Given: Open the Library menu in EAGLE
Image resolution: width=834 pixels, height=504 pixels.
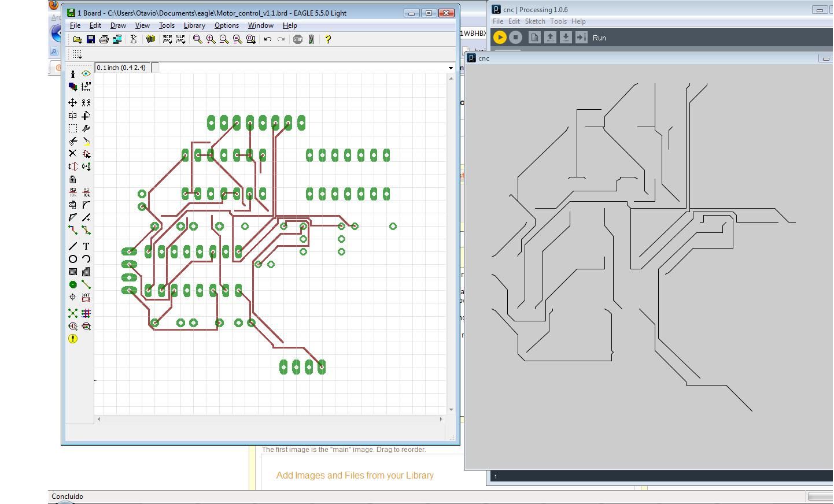Looking at the screenshot, I should (x=194, y=25).
